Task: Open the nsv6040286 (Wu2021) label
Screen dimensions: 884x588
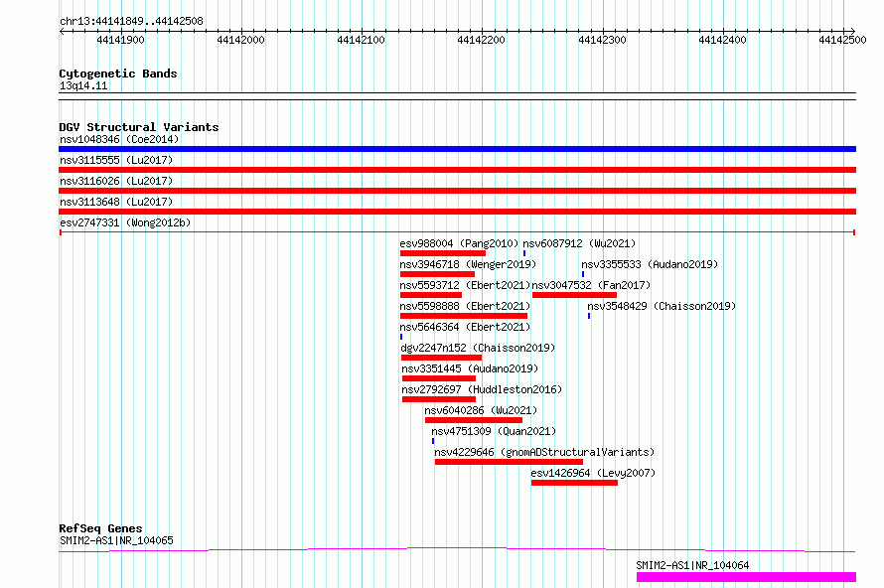Action: pyautogui.click(x=481, y=410)
